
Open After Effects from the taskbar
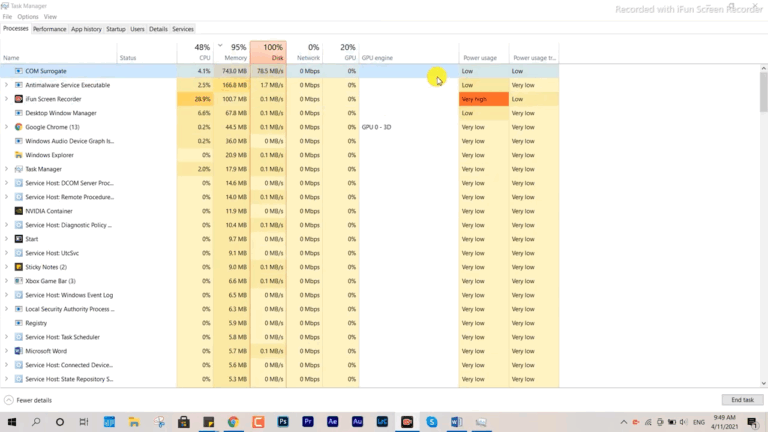coord(333,422)
